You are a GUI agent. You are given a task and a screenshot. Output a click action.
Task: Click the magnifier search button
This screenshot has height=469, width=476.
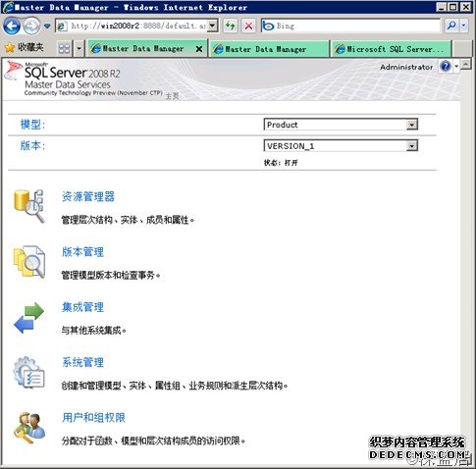[x=451, y=26]
